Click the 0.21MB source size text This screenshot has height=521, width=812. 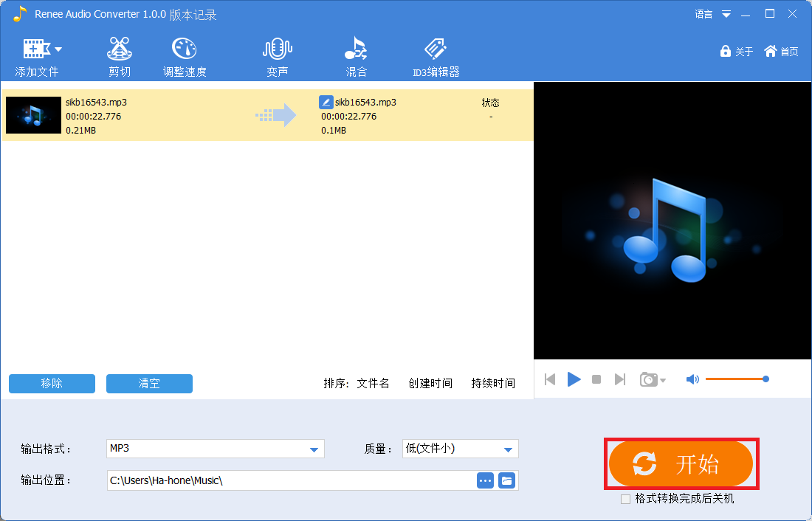pyautogui.click(x=80, y=131)
